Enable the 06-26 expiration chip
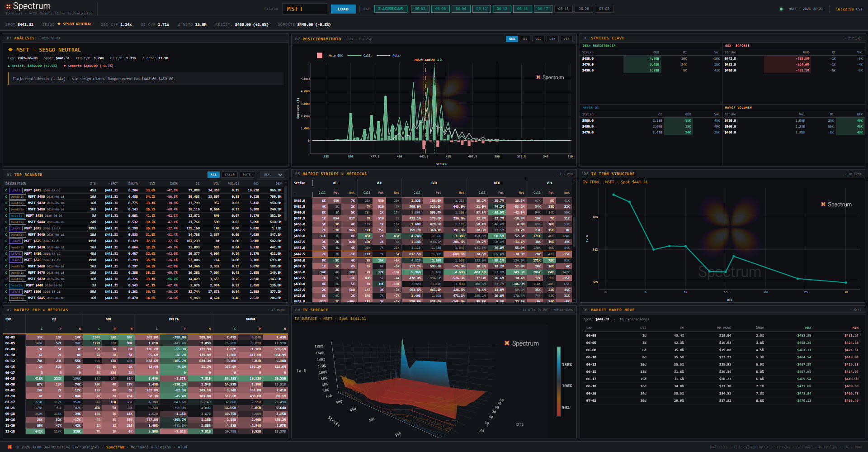The height and width of the screenshot is (452, 868). coord(584,9)
